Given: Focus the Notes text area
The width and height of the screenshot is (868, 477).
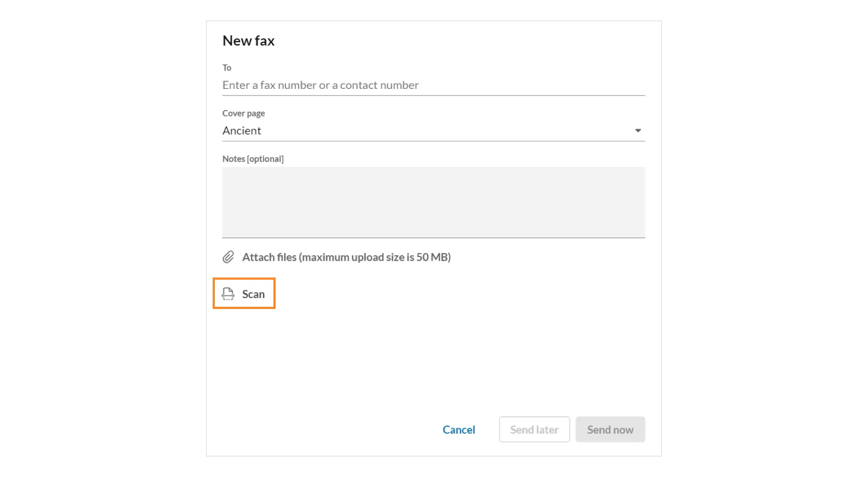Looking at the screenshot, I should [x=433, y=202].
